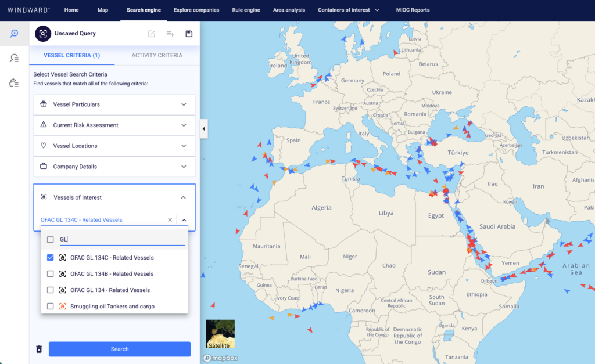Check Smuggling oil Tankers and cargo
Screen dimensions: 595x364
click(x=50, y=307)
